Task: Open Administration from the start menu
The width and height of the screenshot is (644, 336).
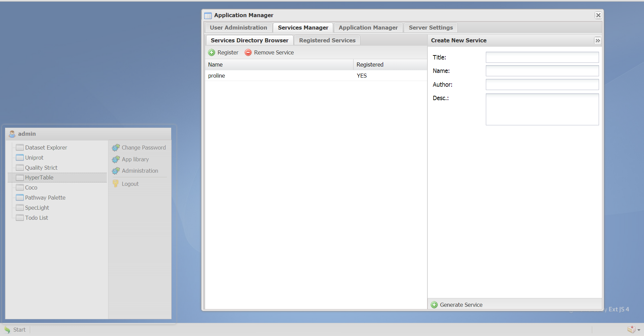Action: point(140,171)
